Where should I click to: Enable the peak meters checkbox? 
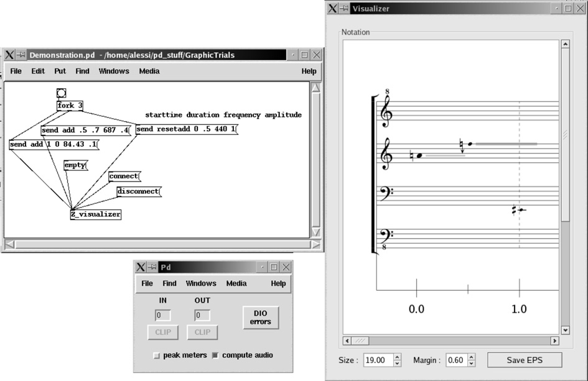pyautogui.click(x=157, y=356)
